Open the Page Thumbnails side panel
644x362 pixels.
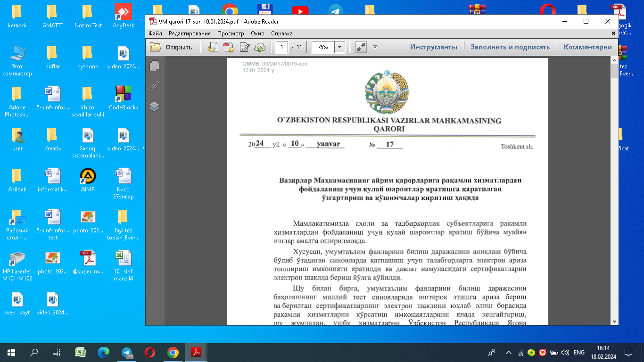[x=154, y=66]
